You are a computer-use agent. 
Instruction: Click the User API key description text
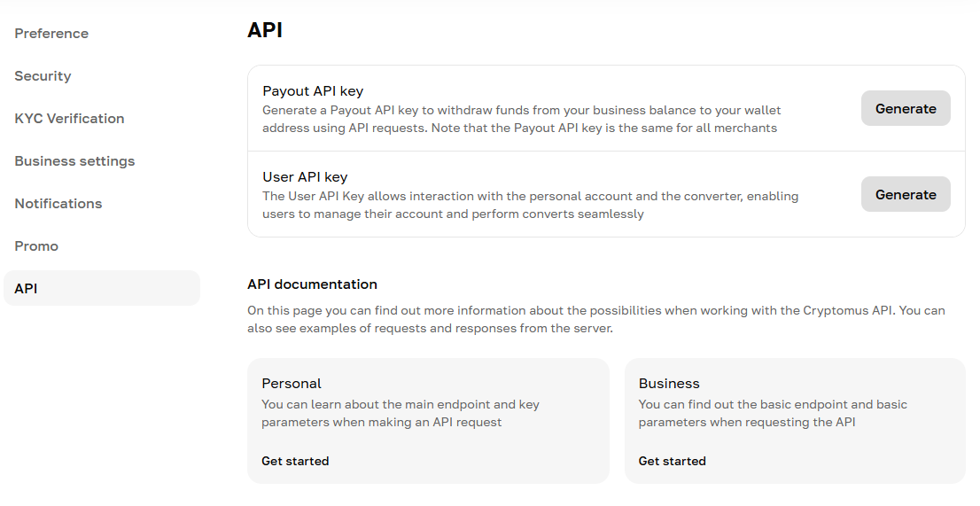530,206
